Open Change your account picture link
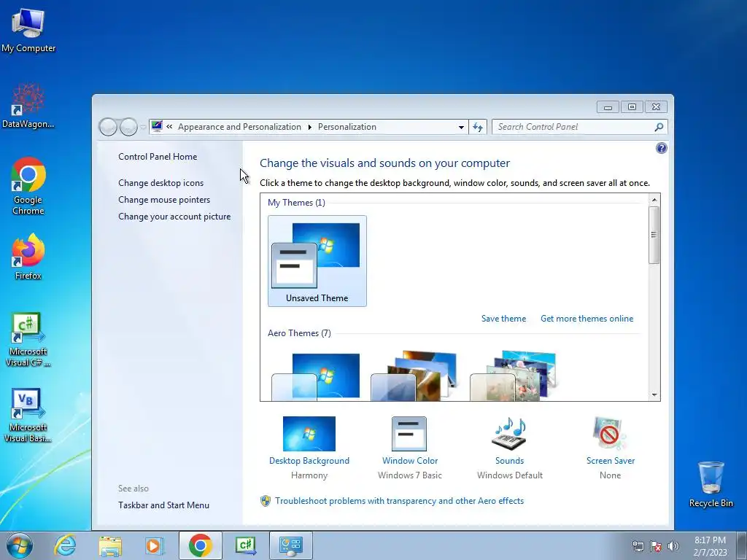Image resolution: width=747 pixels, height=560 pixels. tap(174, 216)
